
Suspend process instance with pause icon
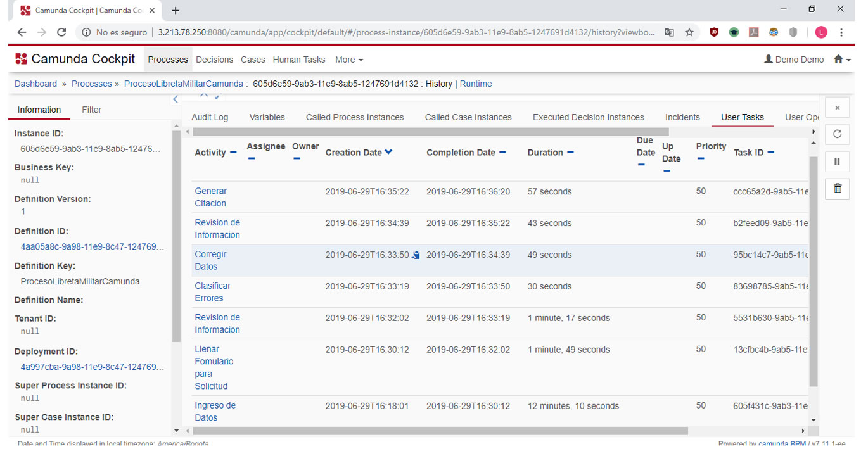coord(837,161)
